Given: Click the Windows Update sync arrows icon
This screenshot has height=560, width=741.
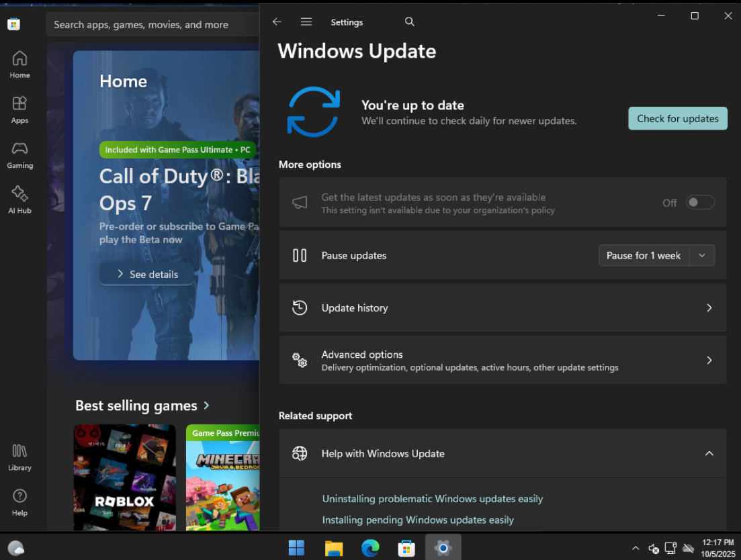Looking at the screenshot, I should [313, 112].
